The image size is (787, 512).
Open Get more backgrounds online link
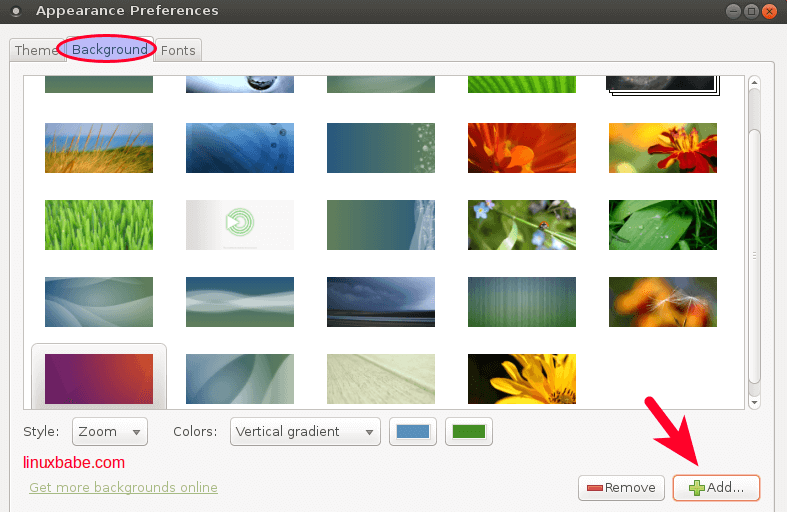(123, 488)
